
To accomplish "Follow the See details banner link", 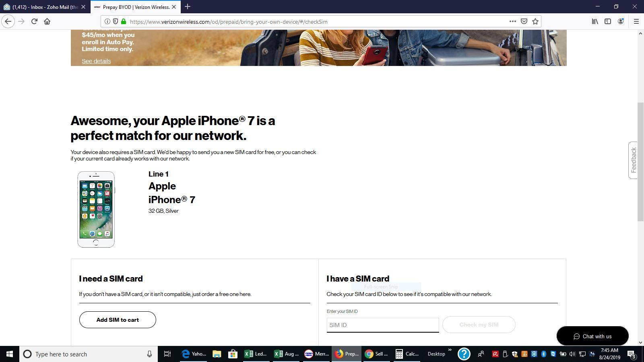I will point(96,61).
